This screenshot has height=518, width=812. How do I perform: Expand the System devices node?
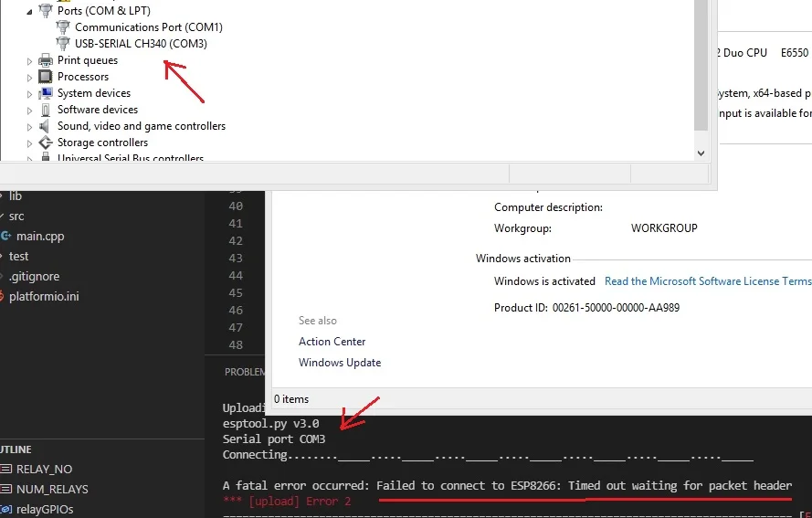coord(29,94)
